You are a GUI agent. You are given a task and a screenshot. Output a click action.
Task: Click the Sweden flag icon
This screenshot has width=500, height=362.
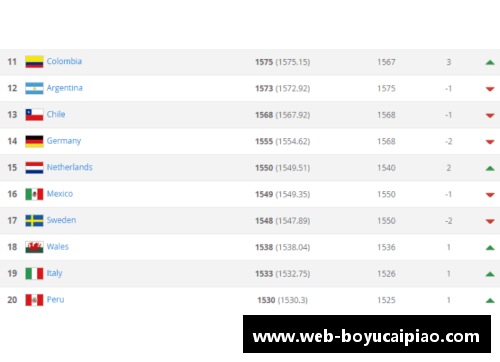[34, 221]
